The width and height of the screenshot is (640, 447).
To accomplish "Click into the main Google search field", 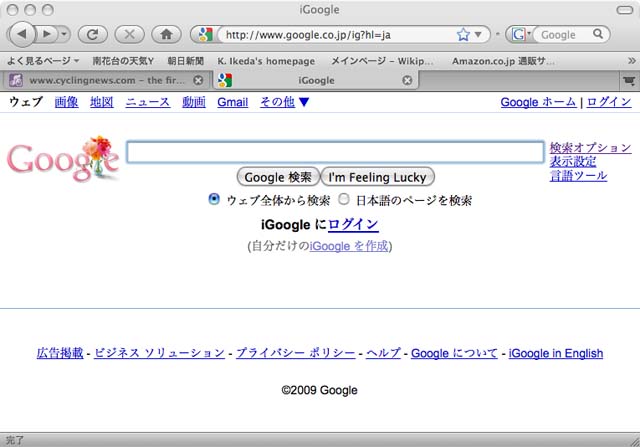I will point(335,152).
